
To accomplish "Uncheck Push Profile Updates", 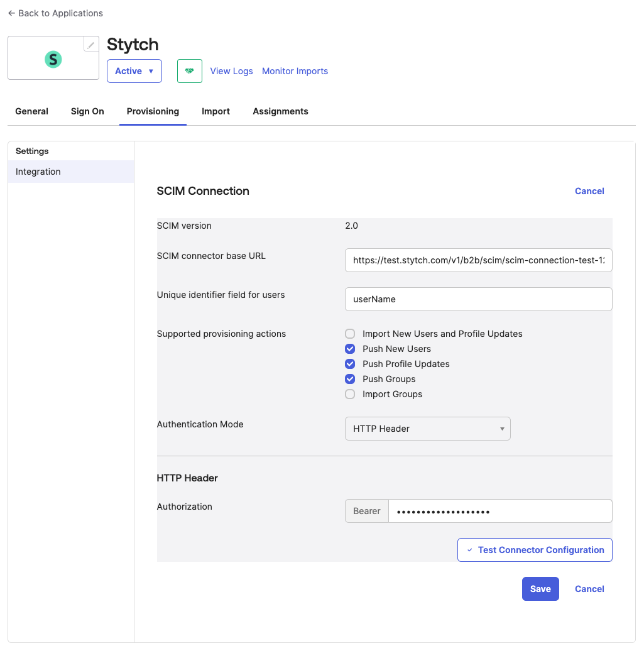I will pos(349,364).
